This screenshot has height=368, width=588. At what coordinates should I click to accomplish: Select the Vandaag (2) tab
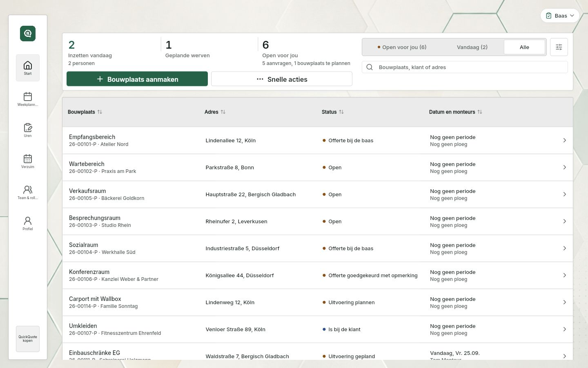click(472, 47)
